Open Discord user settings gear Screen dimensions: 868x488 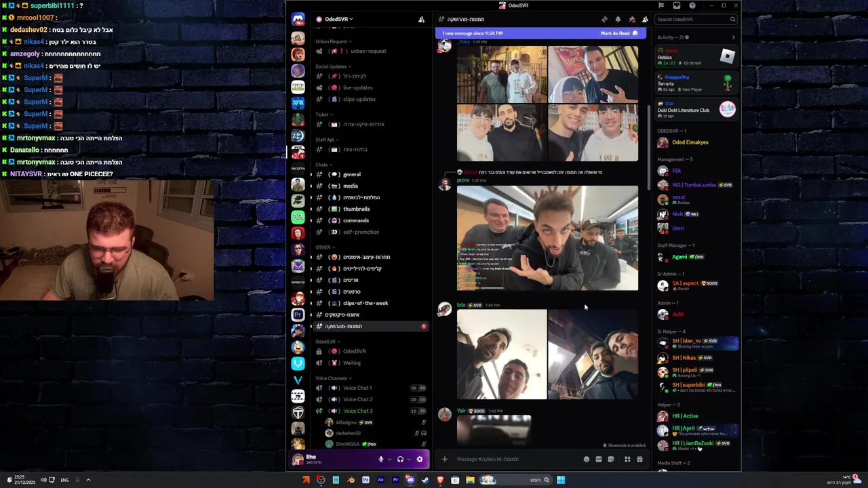coord(420,460)
